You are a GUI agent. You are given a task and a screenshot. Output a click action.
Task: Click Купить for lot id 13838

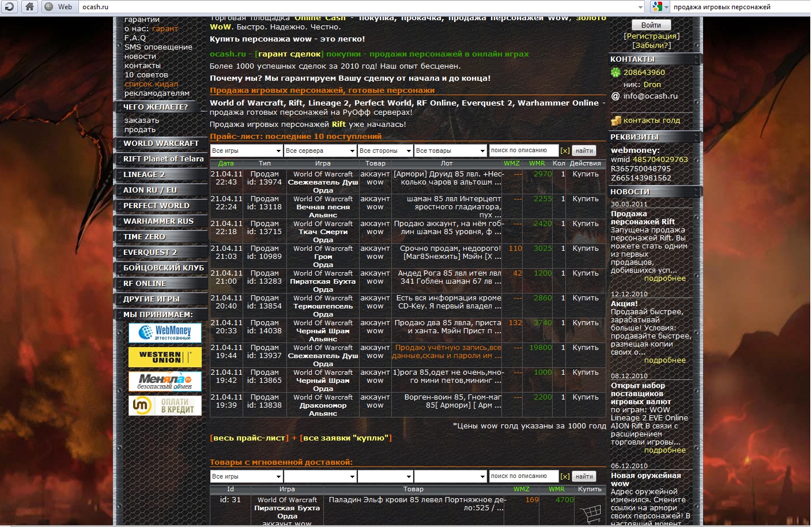pos(586,397)
